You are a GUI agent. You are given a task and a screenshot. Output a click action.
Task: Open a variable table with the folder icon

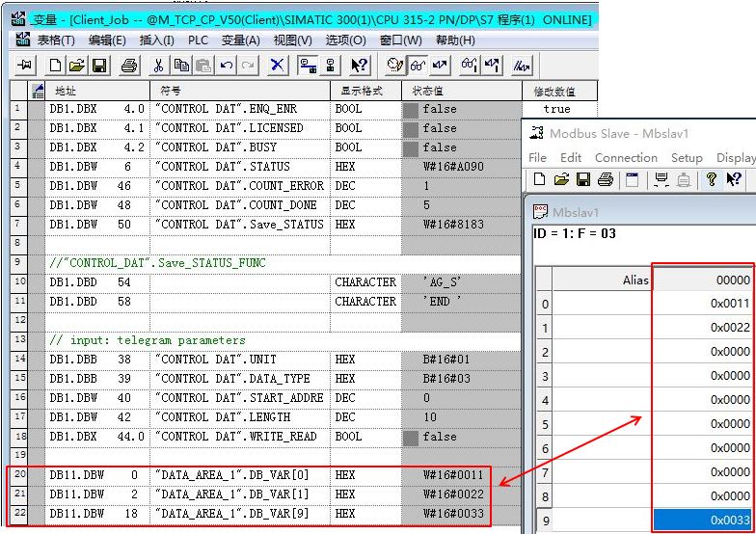click(x=77, y=66)
